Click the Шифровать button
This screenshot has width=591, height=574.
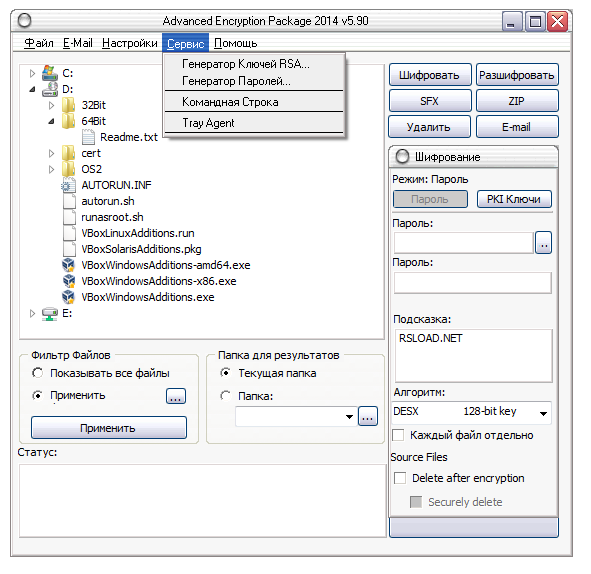coord(430,75)
